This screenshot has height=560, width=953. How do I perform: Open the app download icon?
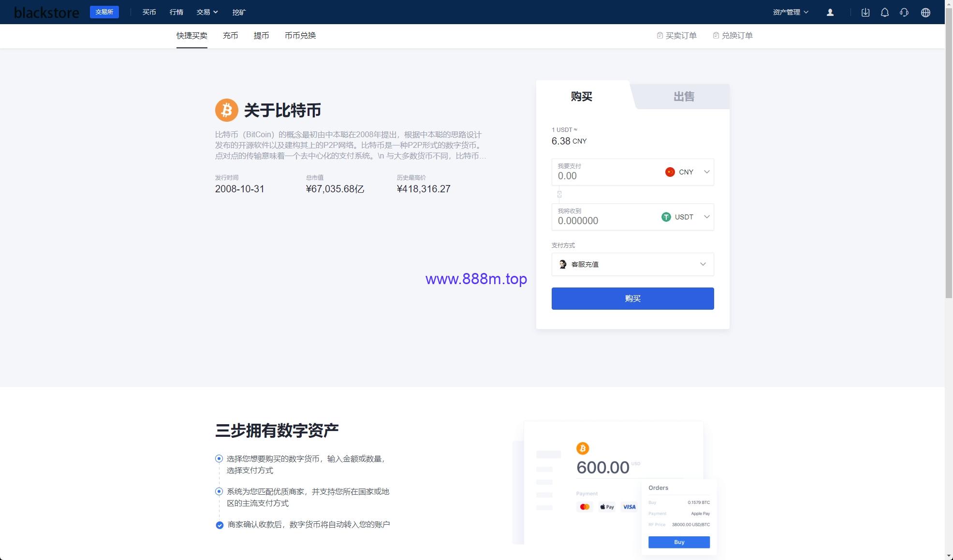[x=865, y=13]
